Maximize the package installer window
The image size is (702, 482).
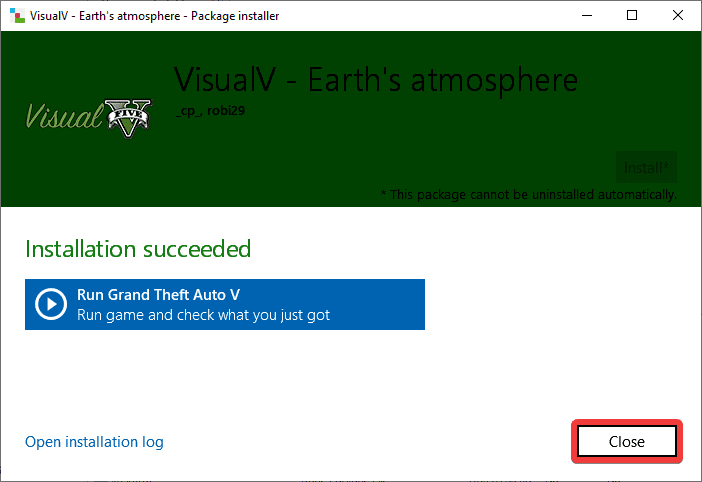[x=632, y=16]
